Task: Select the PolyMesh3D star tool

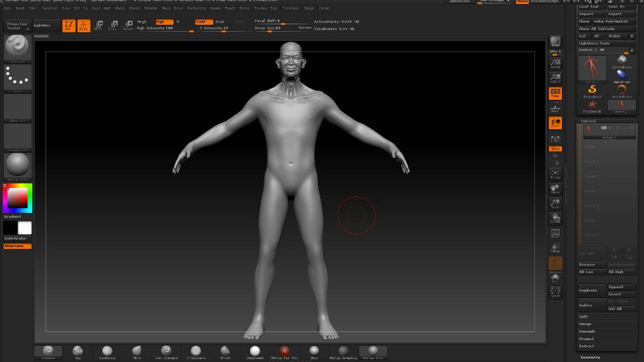Action: [x=592, y=106]
